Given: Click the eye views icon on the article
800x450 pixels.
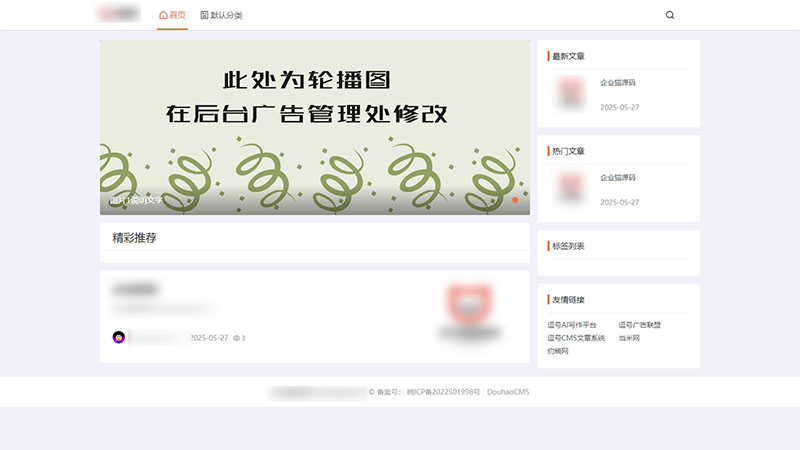Looking at the screenshot, I should pyautogui.click(x=236, y=338).
